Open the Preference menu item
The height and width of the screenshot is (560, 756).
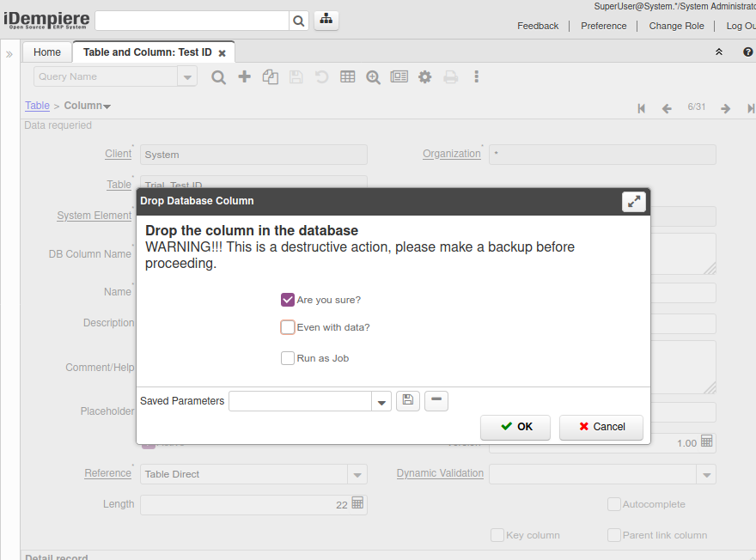603,26
